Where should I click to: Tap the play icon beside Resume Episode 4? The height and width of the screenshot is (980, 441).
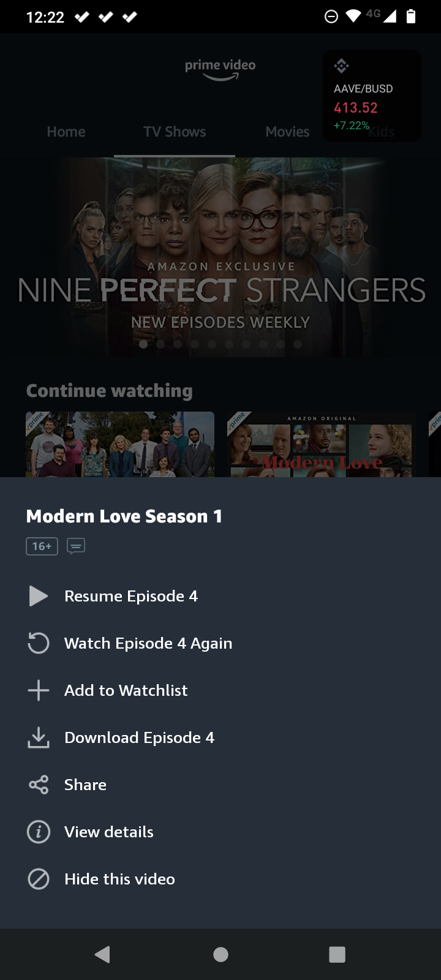point(38,596)
